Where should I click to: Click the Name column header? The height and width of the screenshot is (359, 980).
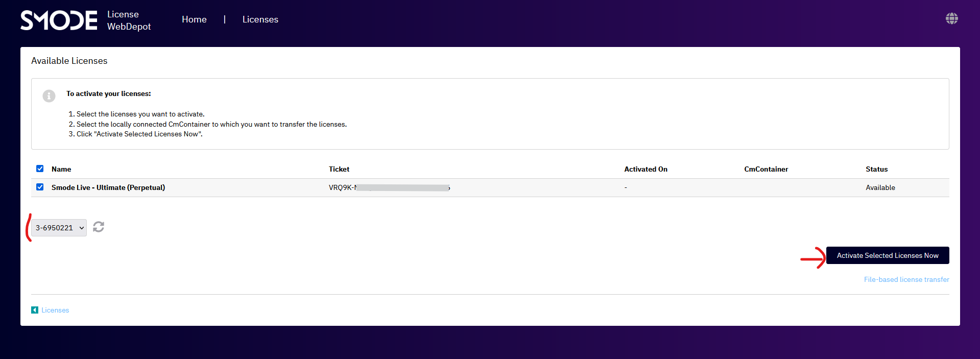pyautogui.click(x=61, y=169)
